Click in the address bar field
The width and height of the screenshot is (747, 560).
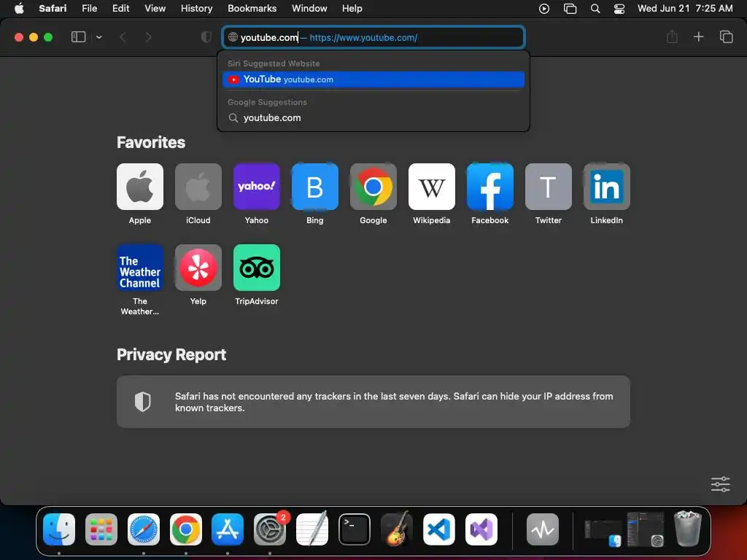click(x=373, y=37)
